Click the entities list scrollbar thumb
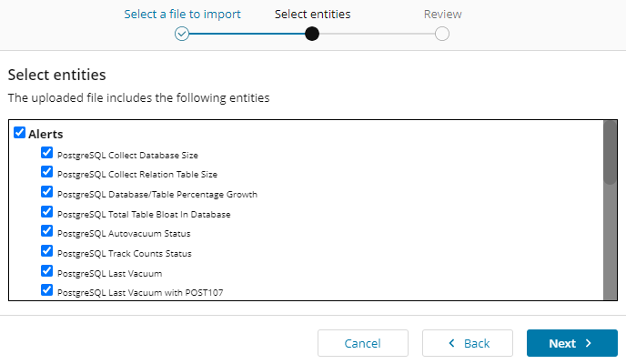The height and width of the screenshot is (364, 626). (610, 153)
